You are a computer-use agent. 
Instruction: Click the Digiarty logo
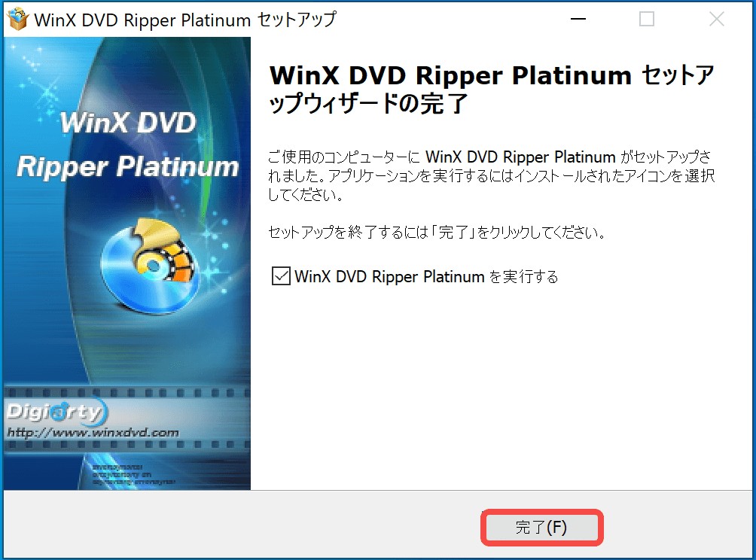pos(57,411)
